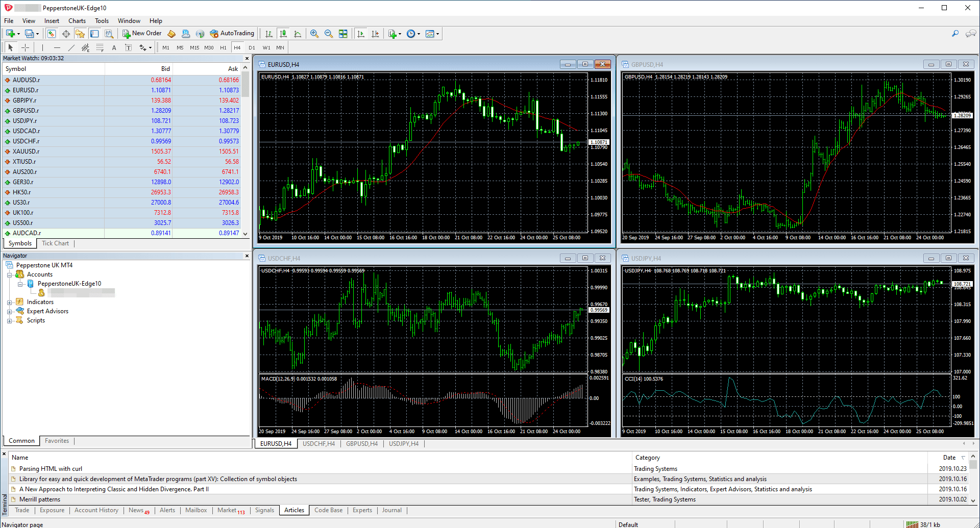Open the Strategy Tester icon
980x528 pixels.
109,33
